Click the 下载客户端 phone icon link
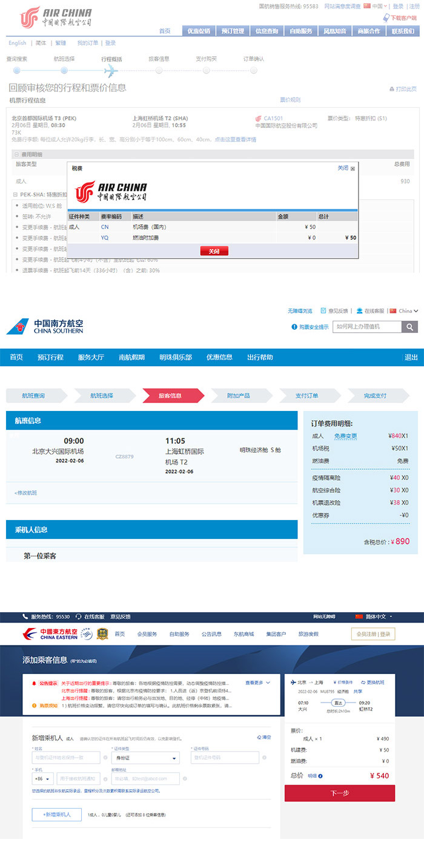 (x=386, y=18)
